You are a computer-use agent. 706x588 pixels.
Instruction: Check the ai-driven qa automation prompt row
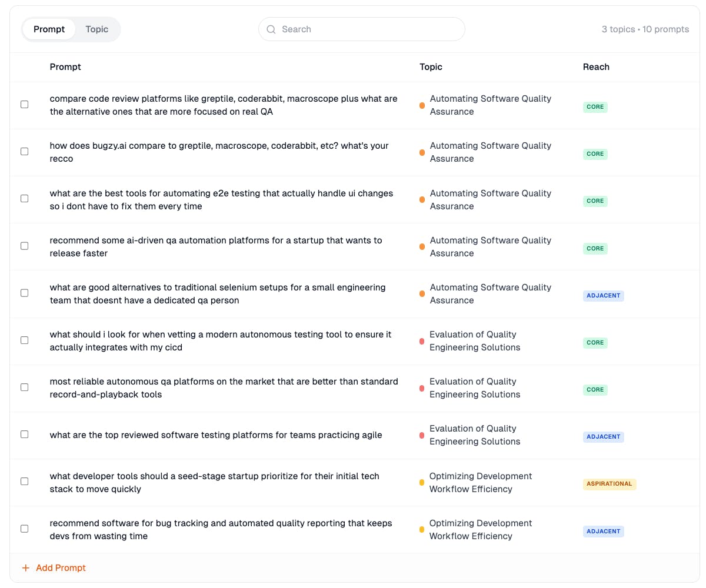point(25,246)
